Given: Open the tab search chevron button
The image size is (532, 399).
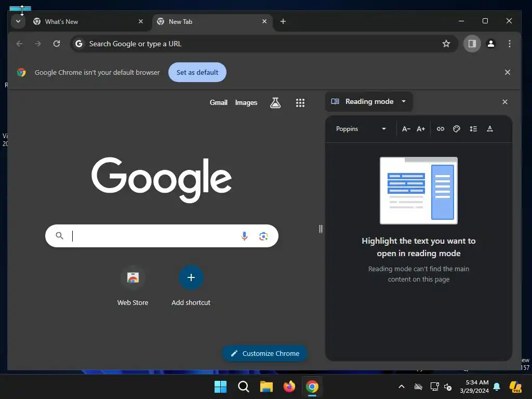Looking at the screenshot, I should coord(18,21).
